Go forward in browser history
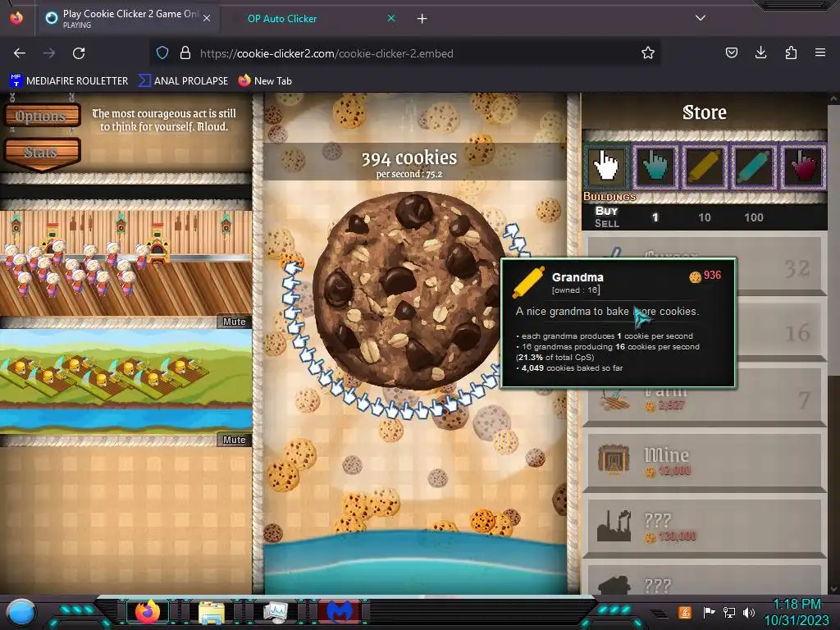Image resolution: width=840 pixels, height=630 pixels. 49,53
